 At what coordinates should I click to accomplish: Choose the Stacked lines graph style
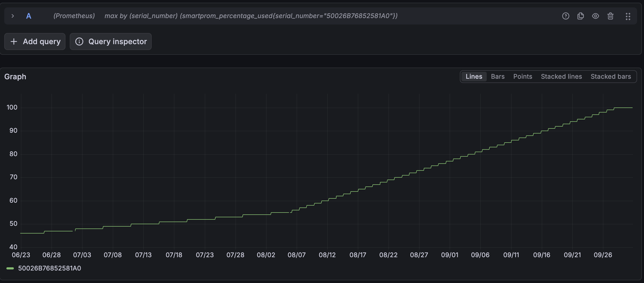(x=561, y=77)
